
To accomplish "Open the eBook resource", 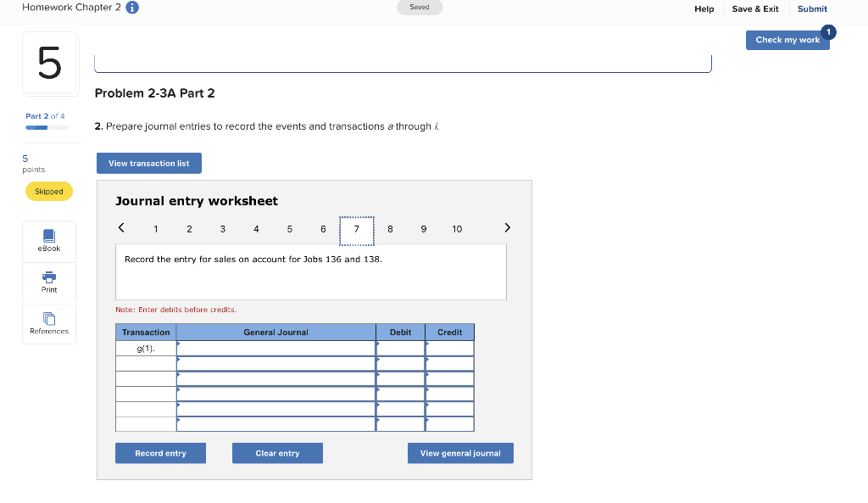I will pyautogui.click(x=48, y=240).
